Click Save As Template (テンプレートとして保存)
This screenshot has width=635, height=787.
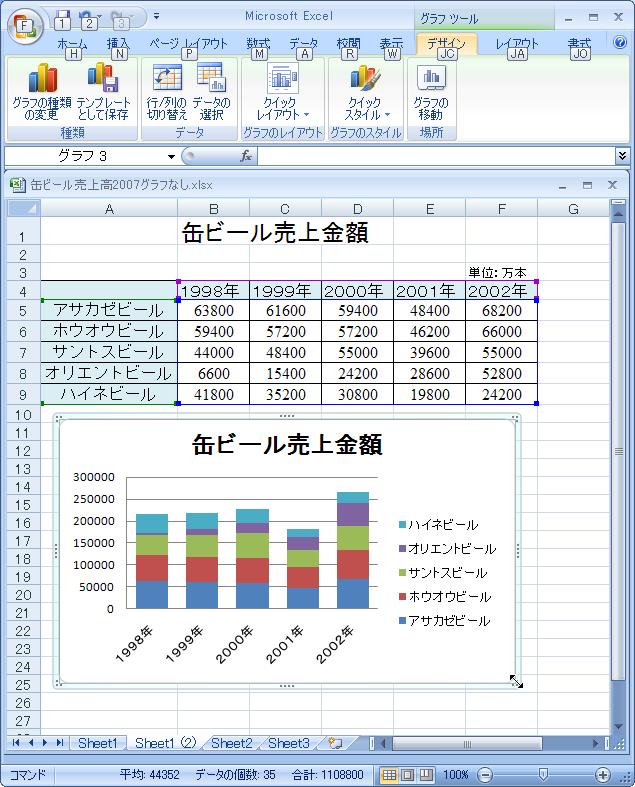click(x=103, y=91)
